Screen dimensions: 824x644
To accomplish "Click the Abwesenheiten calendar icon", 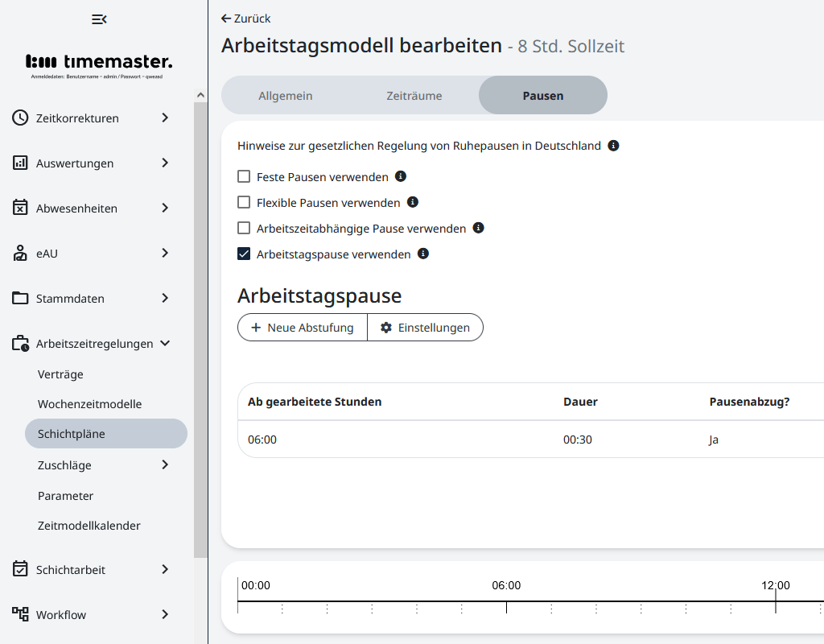I will [20, 208].
